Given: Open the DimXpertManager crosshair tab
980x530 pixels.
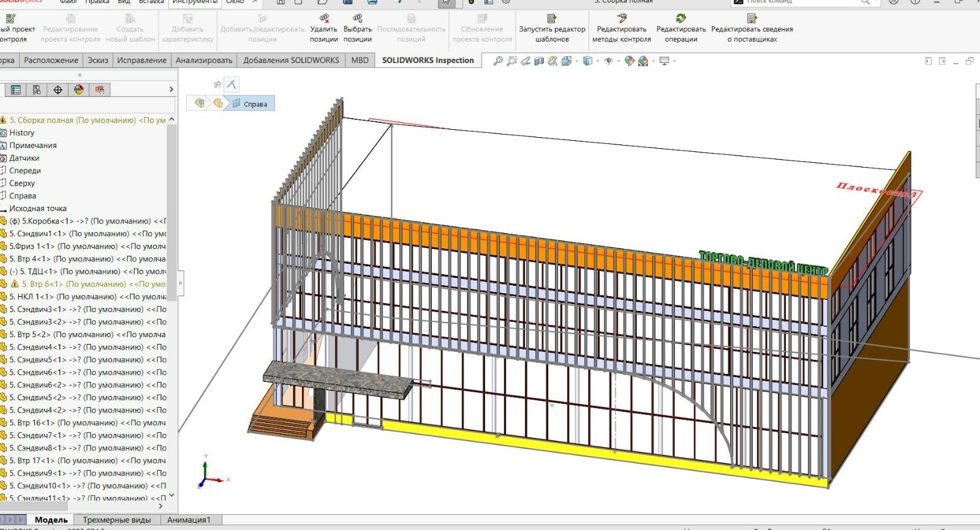Looking at the screenshot, I should click(x=58, y=90).
